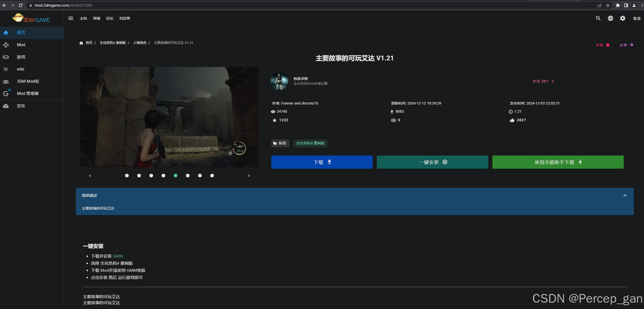Screen dimensions: 644x309
Task: Select the last carousel dot
Action: coord(212,176)
